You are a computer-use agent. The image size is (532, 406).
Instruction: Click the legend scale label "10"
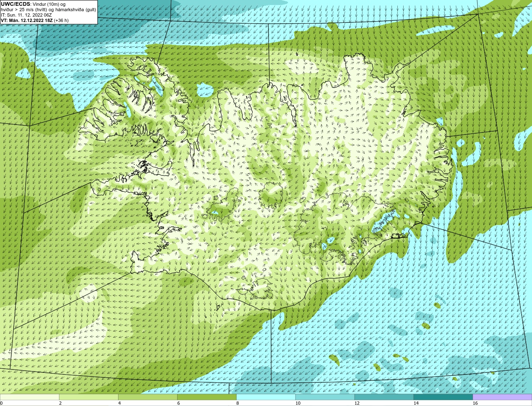pos(298,403)
